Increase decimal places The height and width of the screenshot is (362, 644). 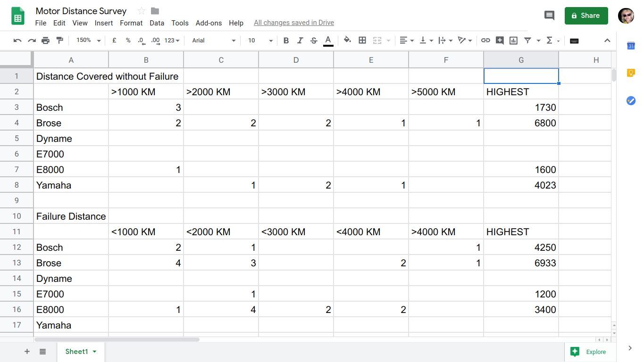point(155,41)
